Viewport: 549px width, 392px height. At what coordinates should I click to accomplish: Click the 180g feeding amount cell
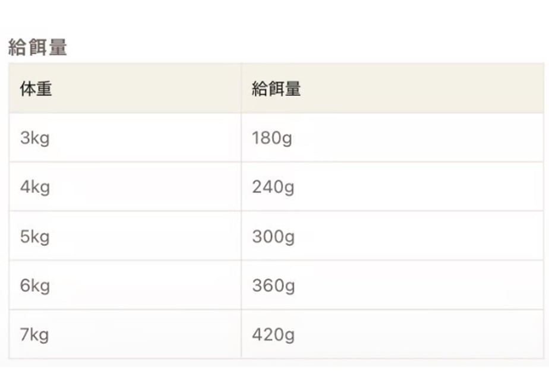point(392,138)
